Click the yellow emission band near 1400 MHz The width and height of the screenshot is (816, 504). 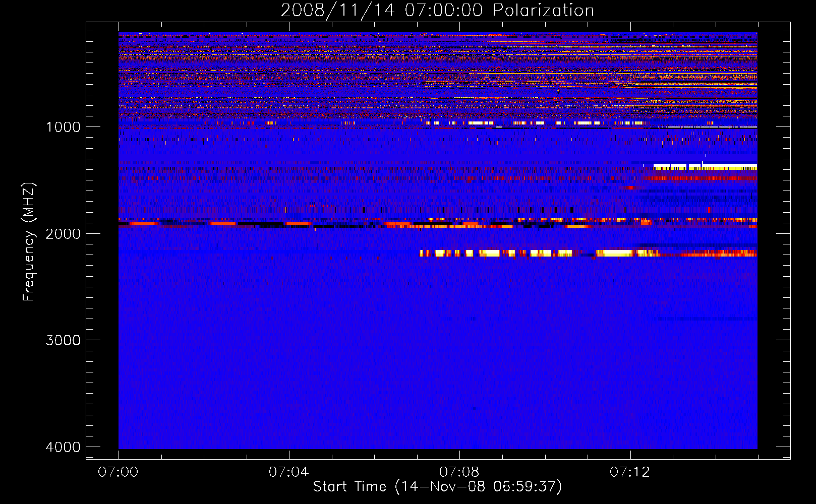[705, 167]
